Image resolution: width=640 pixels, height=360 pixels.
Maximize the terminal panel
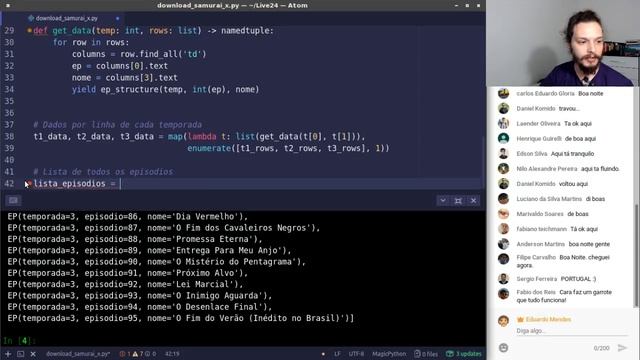(458, 200)
